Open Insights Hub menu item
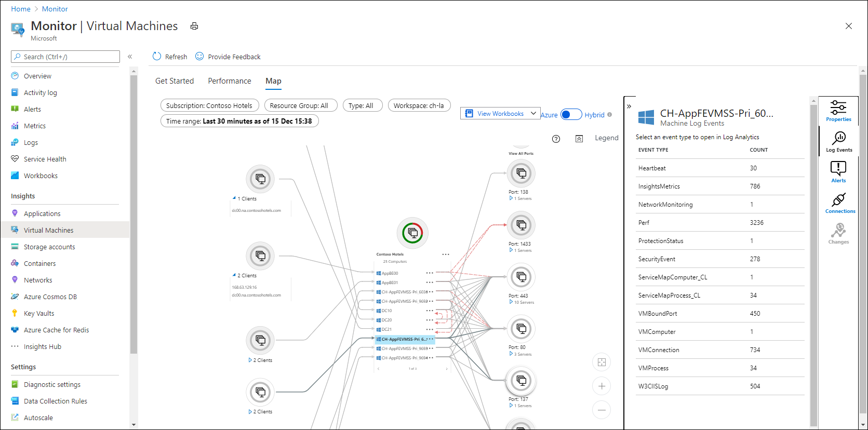868x430 pixels. 43,346
